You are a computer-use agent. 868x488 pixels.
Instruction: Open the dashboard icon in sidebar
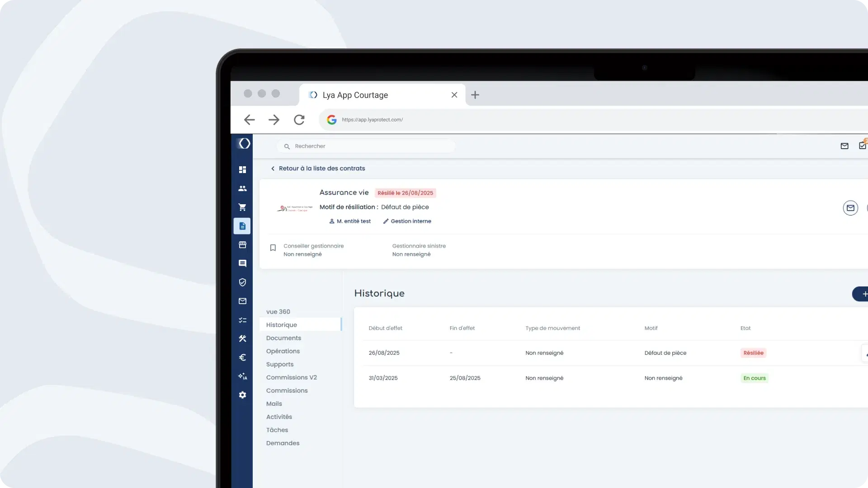point(242,169)
